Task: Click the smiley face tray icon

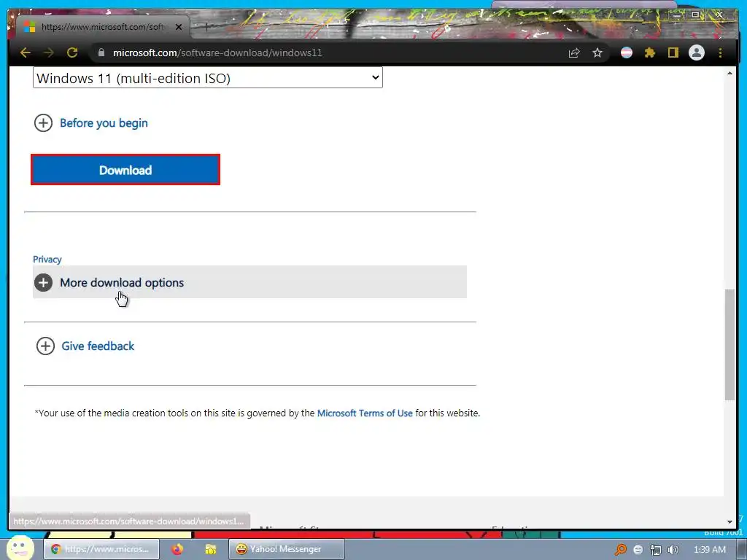Action: tap(638, 550)
